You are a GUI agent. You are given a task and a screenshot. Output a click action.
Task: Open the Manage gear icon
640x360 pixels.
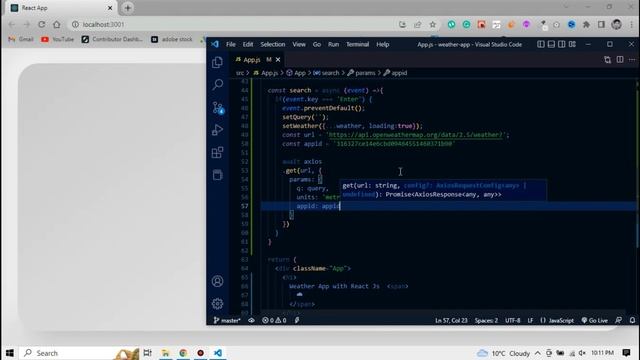(x=218, y=304)
